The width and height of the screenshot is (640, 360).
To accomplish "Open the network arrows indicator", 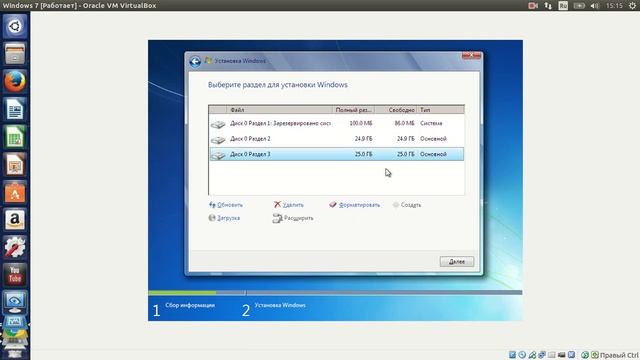I will (548, 6).
